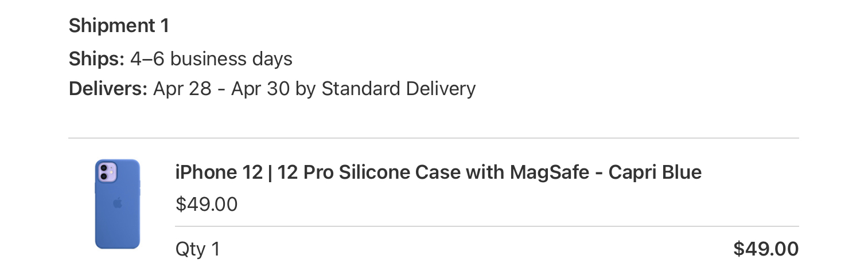This screenshot has width=868, height=279.
Task: Click the divider line above Qty 1
Action: pyautogui.click(x=487, y=226)
